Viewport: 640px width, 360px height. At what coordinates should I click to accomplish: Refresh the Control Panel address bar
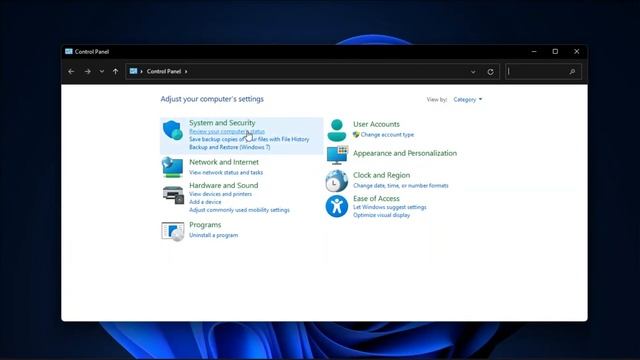[491, 72]
